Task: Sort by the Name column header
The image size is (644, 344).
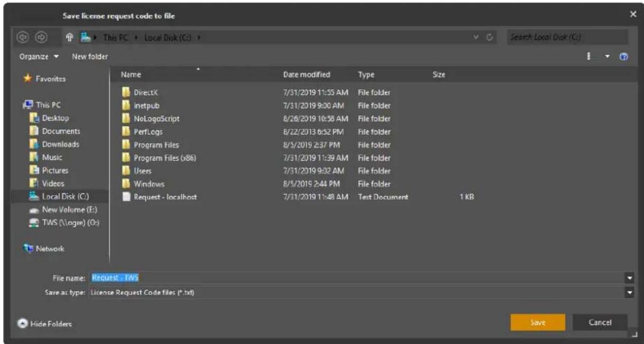Action: pyautogui.click(x=131, y=75)
